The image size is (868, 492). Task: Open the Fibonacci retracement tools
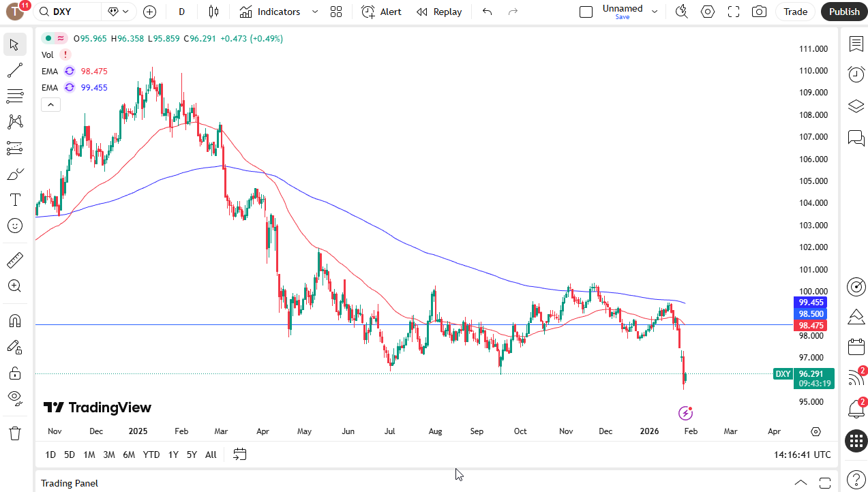(14, 96)
